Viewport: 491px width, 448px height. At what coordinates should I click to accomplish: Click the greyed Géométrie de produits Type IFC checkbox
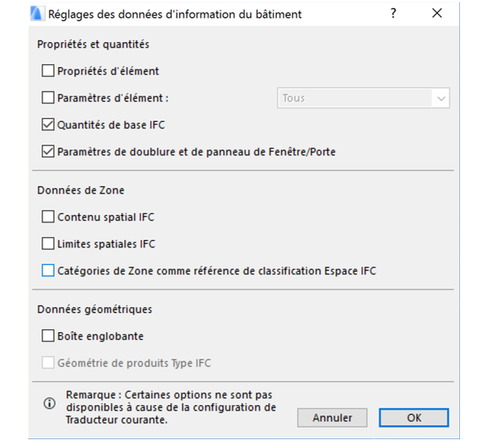[x=48, y=363]
